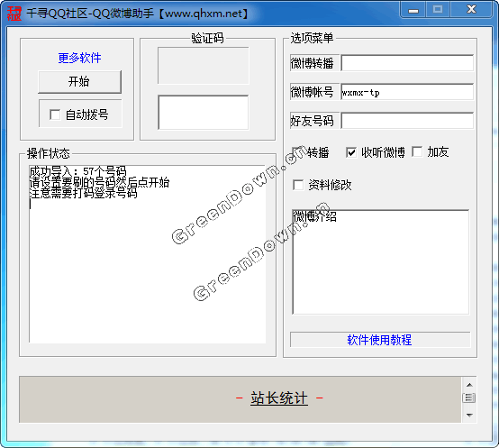The height and width of the screenshot is (448, 499).
Task: Click the 站长统计 link
Action: [x=279, y=398]
